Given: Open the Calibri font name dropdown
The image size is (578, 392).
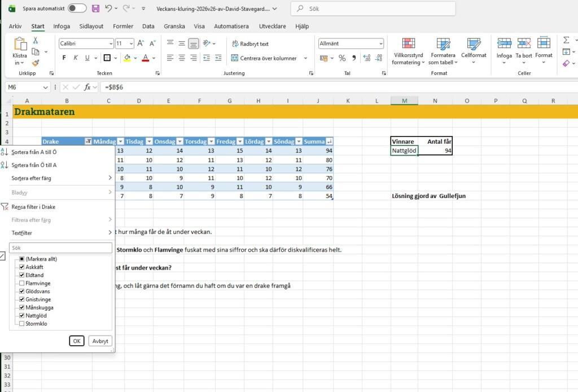Looking at the screenshot, I should pos(111,43).
